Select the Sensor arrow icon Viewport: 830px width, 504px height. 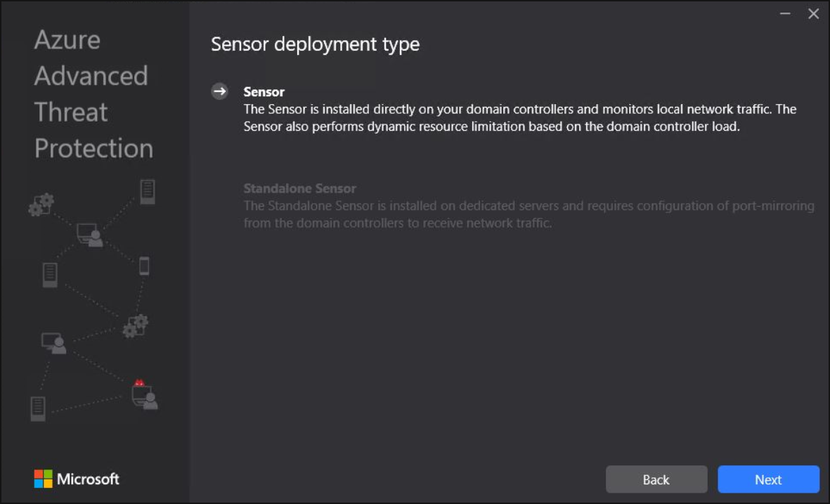[x=220, y=91]
